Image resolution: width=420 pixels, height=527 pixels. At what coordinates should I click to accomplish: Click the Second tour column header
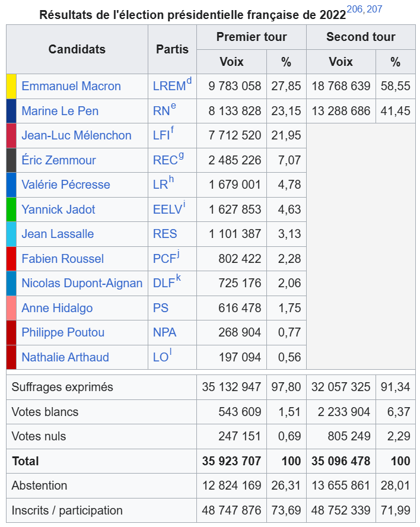click(x=361, y=37)
